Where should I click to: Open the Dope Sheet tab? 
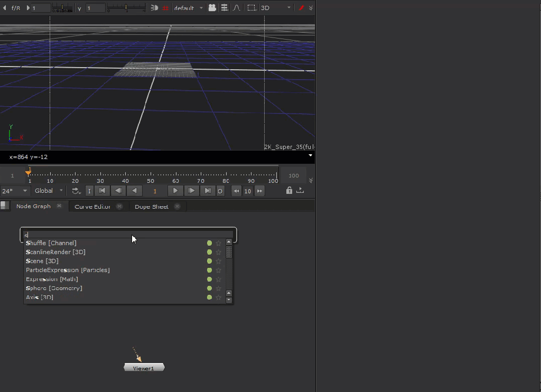point(152,207)
